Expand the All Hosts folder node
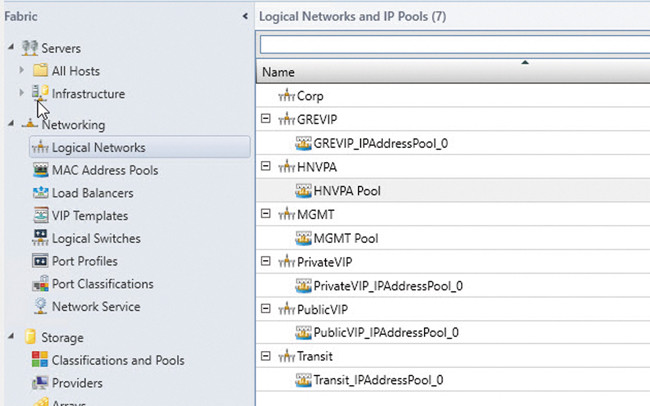The width and height of the screenshot is (650, 406). click(x=23, y=71)
